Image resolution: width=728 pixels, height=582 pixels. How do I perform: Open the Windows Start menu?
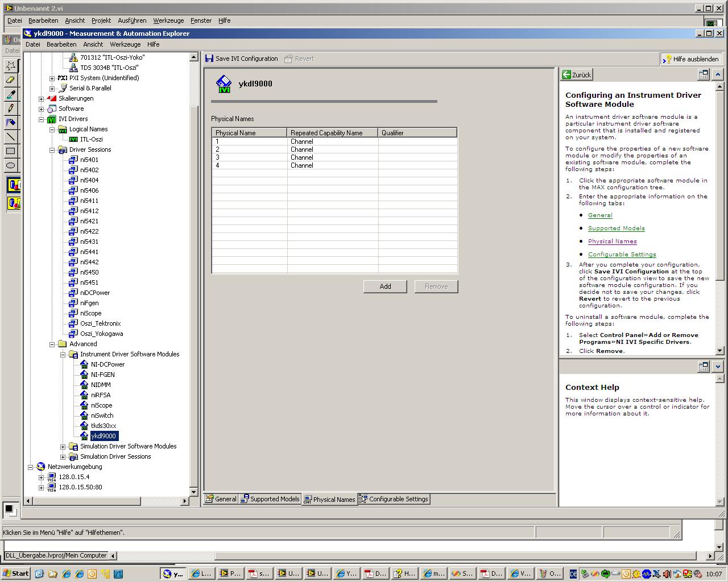16,573
